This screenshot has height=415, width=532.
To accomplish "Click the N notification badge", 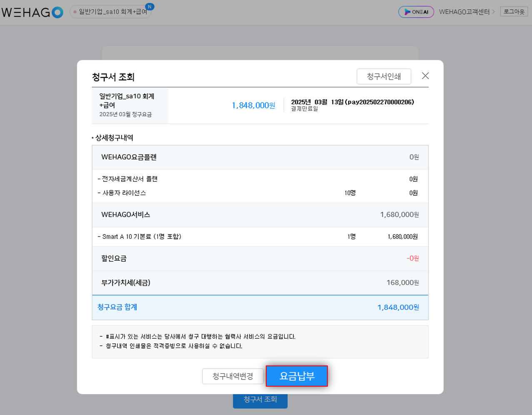I will pos(150,7).
